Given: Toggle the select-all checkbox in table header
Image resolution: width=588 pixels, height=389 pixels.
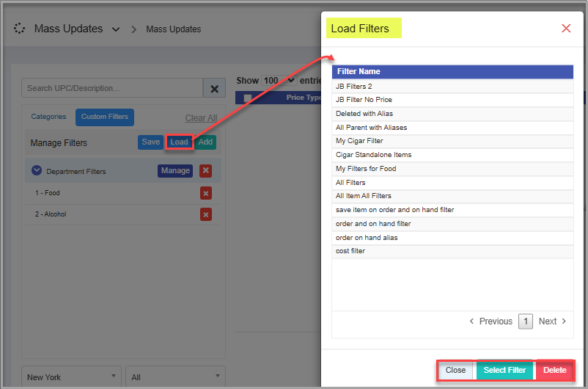Looking at the screenshot, I should coord(248,98).
